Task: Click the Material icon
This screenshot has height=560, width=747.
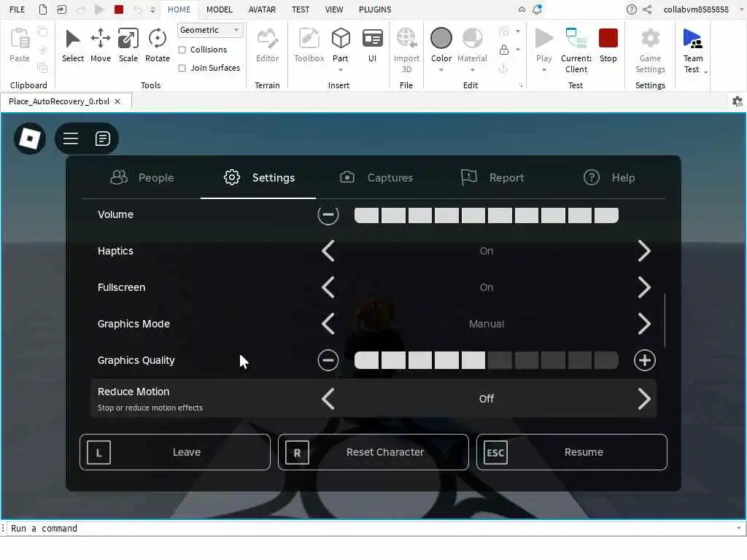Action: [x=472, y=38]
